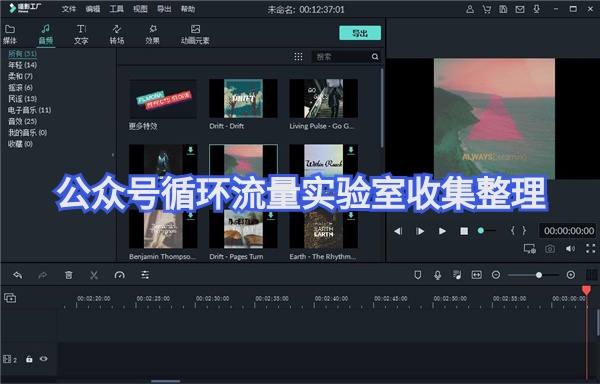This screenshot has height=384, width=600.
Task: Click the magnifier search icon
Action: pyautogui.click(x=375, y=57)
